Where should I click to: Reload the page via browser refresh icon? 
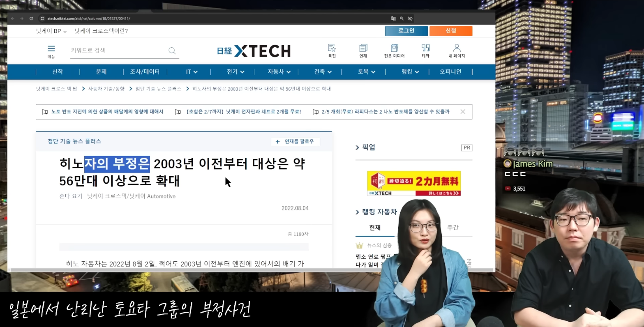point(31,18)
